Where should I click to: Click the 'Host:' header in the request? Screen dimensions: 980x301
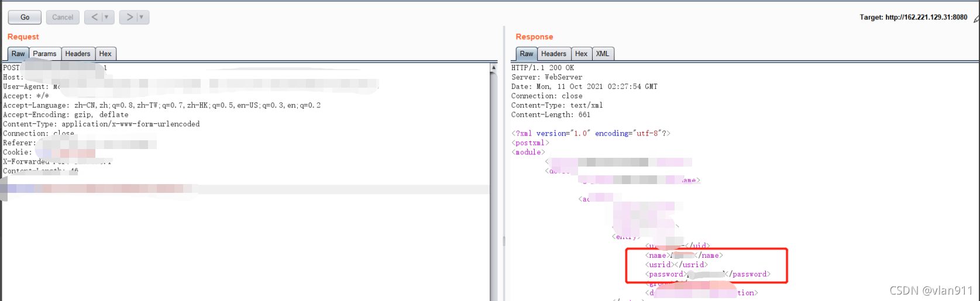click(x=13, y=77)
